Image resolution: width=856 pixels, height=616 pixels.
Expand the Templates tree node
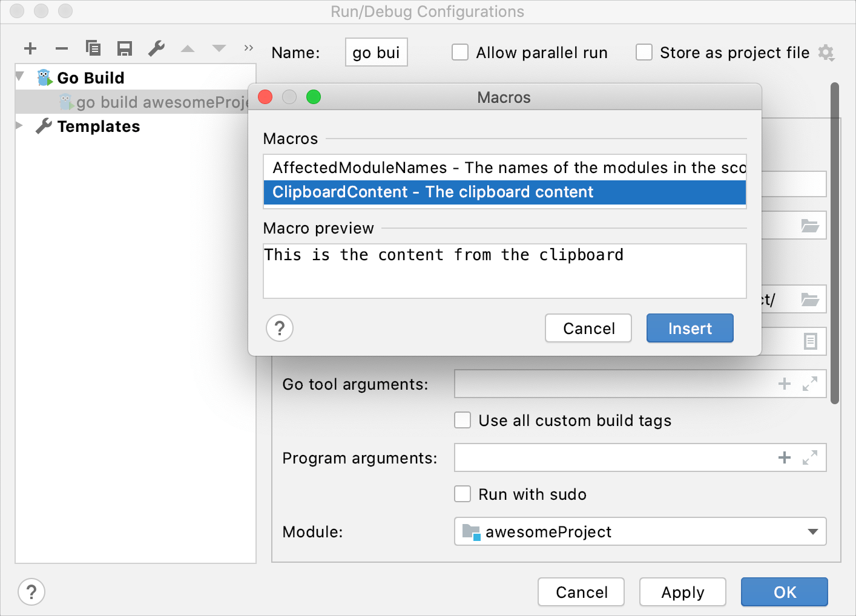[20, 125]
